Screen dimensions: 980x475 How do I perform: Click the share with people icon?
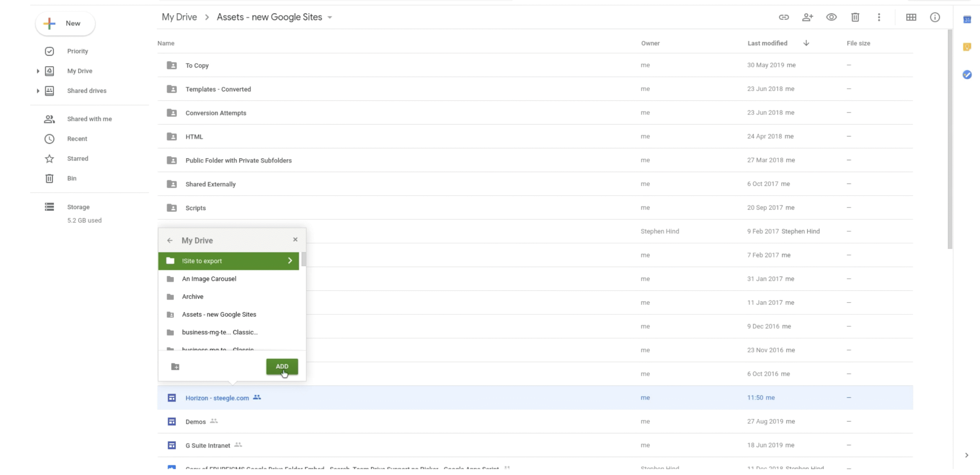tap(807, 17)
